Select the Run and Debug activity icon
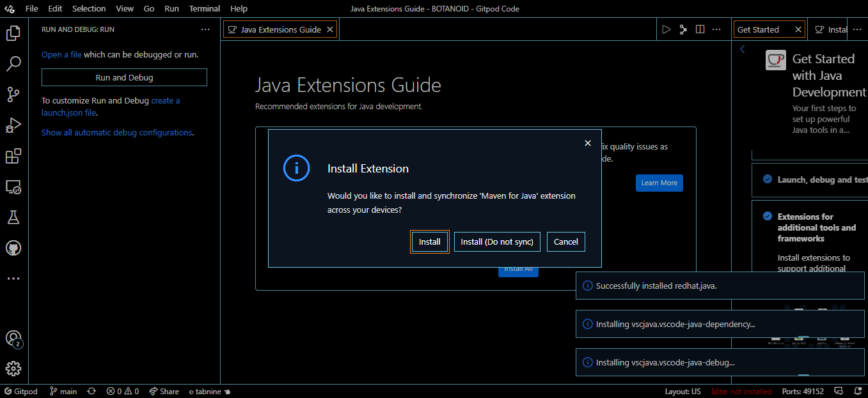The width and height of the screenshot is (868, 398). click(13, 125)
